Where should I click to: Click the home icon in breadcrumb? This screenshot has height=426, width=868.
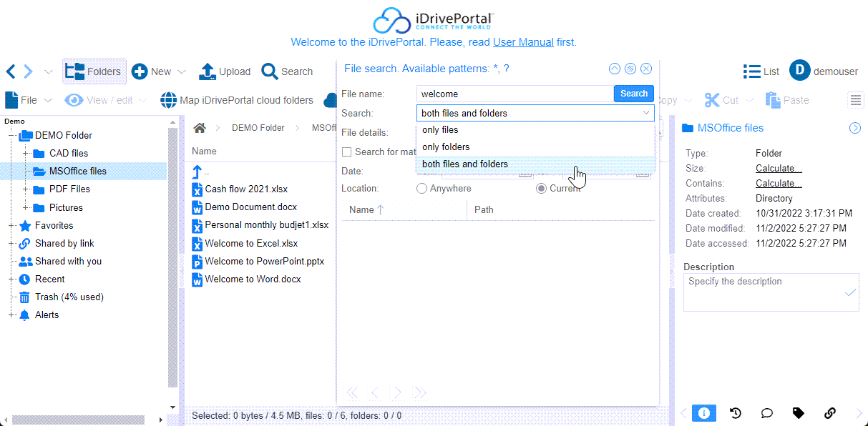tap(200, 128)
